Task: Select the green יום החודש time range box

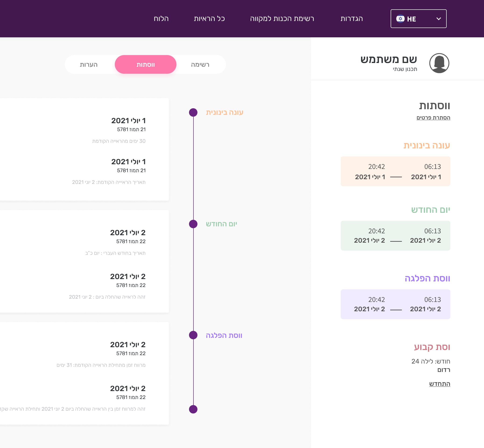Action: pos(395,236)
